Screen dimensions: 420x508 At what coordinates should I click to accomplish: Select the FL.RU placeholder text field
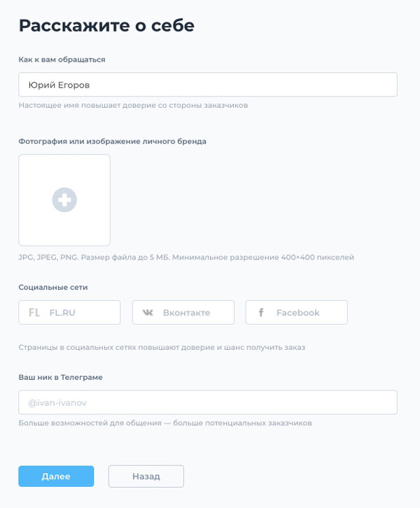pyautogui.click(x=69, y=312)
